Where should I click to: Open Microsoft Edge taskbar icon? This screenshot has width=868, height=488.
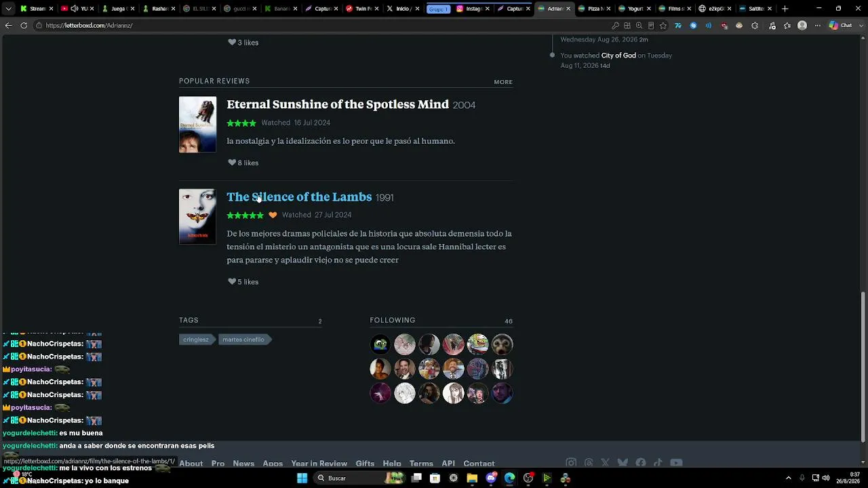pyautogui.click(x=509, y=478)
